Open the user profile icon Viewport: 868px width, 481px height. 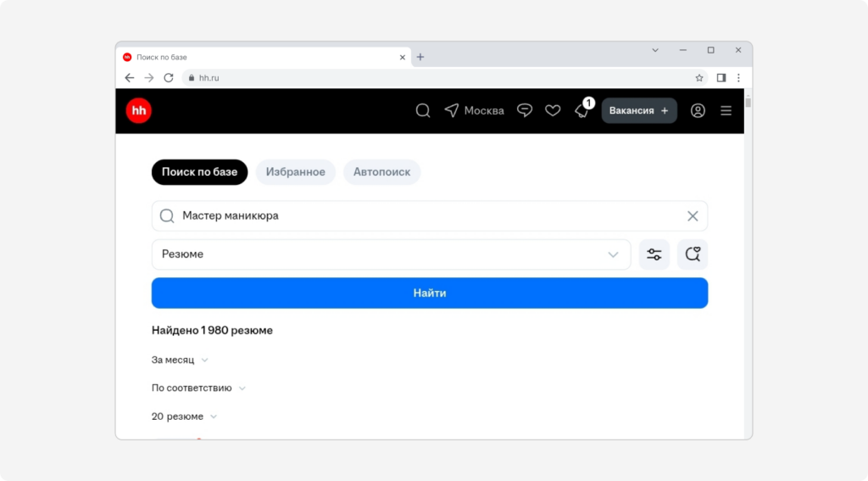click(x=698, y=111)
